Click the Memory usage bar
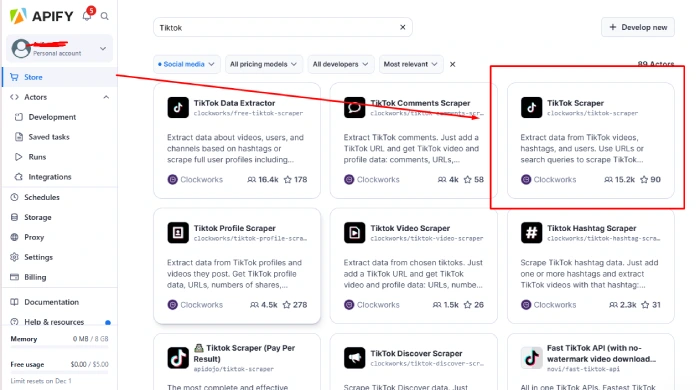This screenshot has height=390, width=700. (x=59, y=347)
